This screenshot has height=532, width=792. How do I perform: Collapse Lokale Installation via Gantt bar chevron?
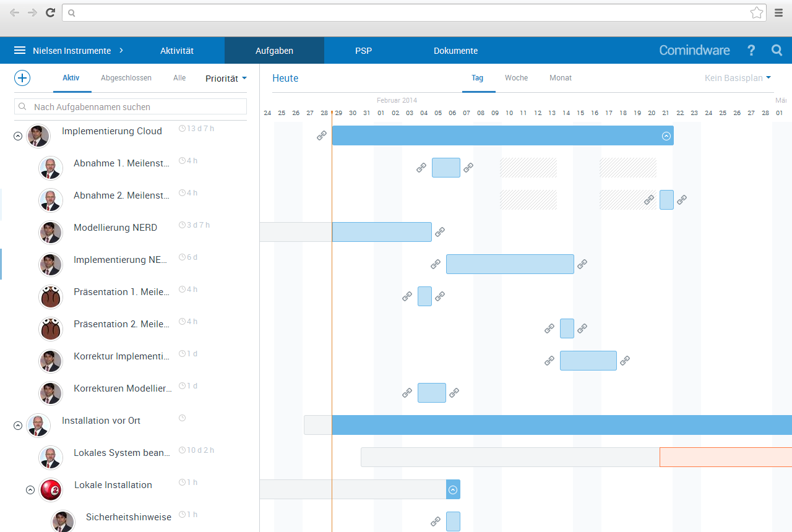point(453,490)
